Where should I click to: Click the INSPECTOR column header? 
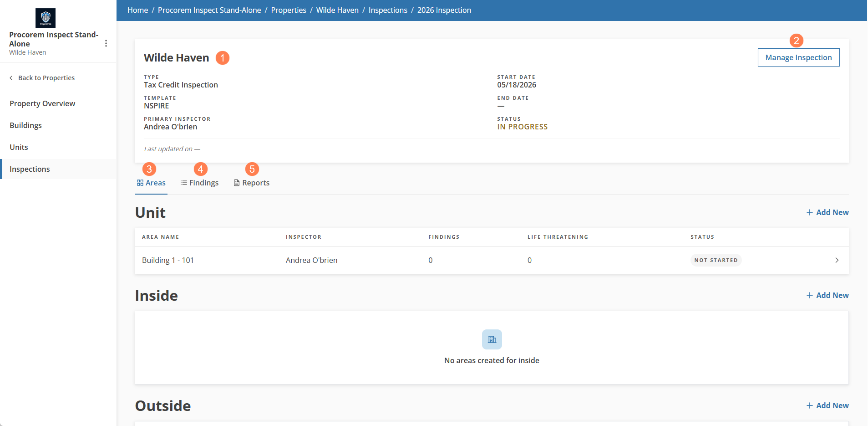(304, 237)
